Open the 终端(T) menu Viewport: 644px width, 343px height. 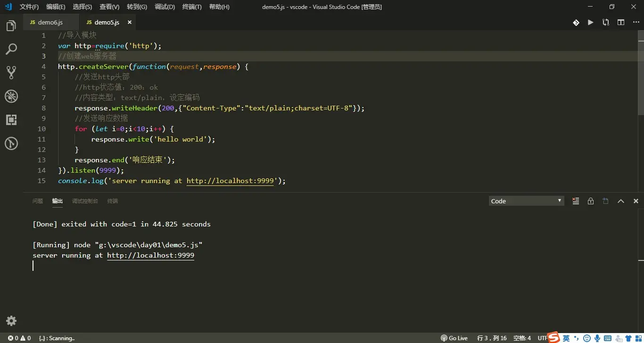click(x=191, y=7)
